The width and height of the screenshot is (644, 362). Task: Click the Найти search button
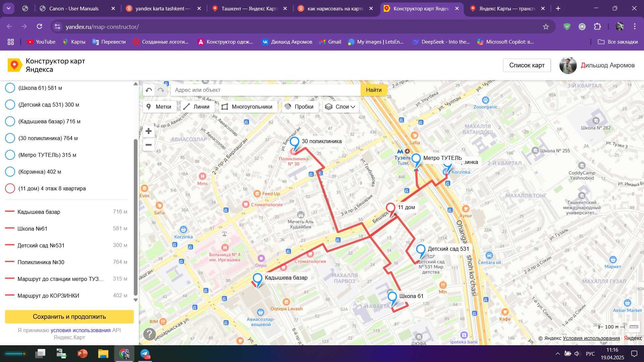coord(374,90)
